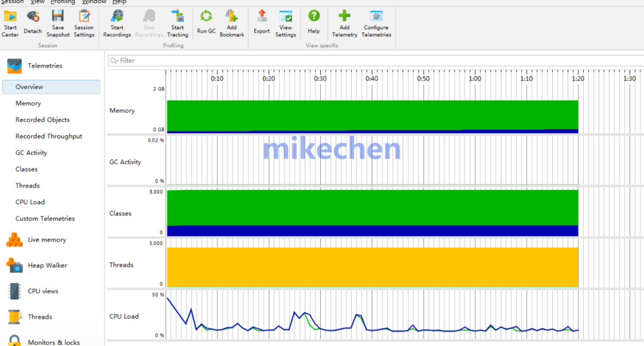The width and height of the screenshot is (644, 346).
Task: Expand the Live memory section
Action: pyautogui.click(x=47, y=240)
